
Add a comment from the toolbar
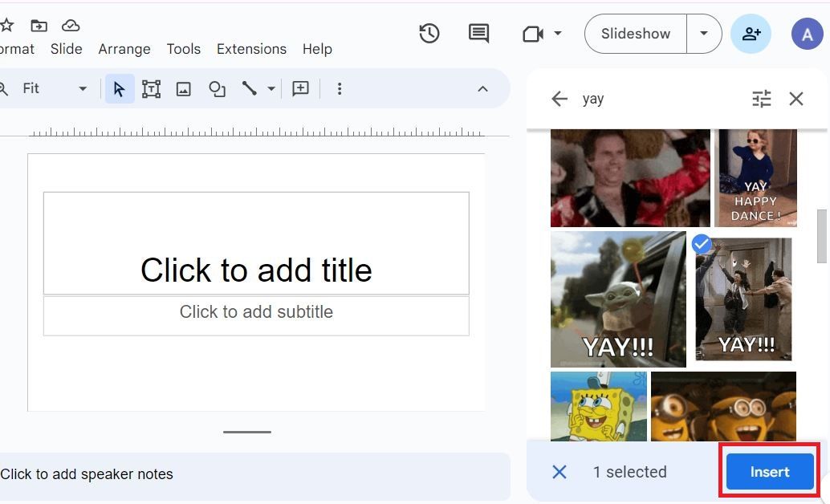[300, 89]
